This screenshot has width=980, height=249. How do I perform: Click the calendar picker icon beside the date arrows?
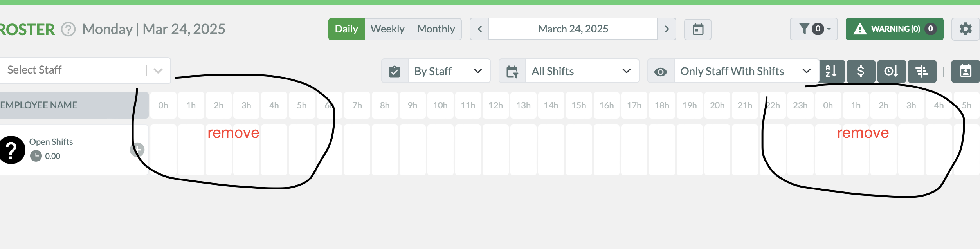tap(698, 29)
